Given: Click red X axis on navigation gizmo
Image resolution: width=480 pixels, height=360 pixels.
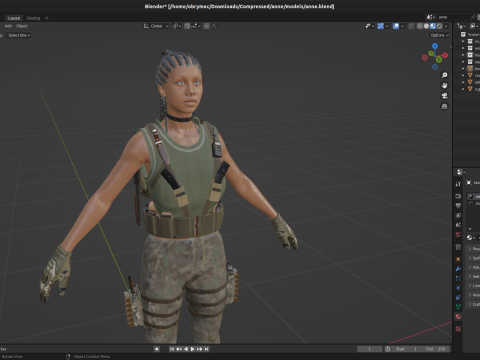Looking at the screenshot, I should pos(445,55).
